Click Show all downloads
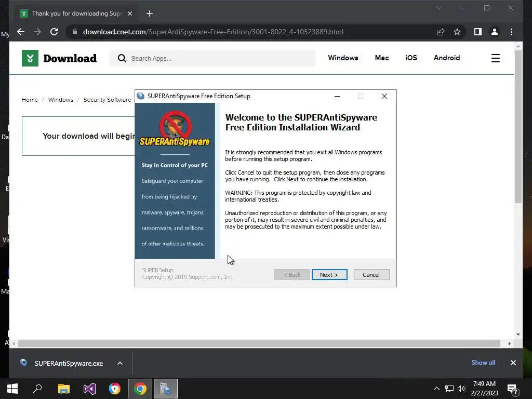This screenshot has width=532, height=399. 483,362
